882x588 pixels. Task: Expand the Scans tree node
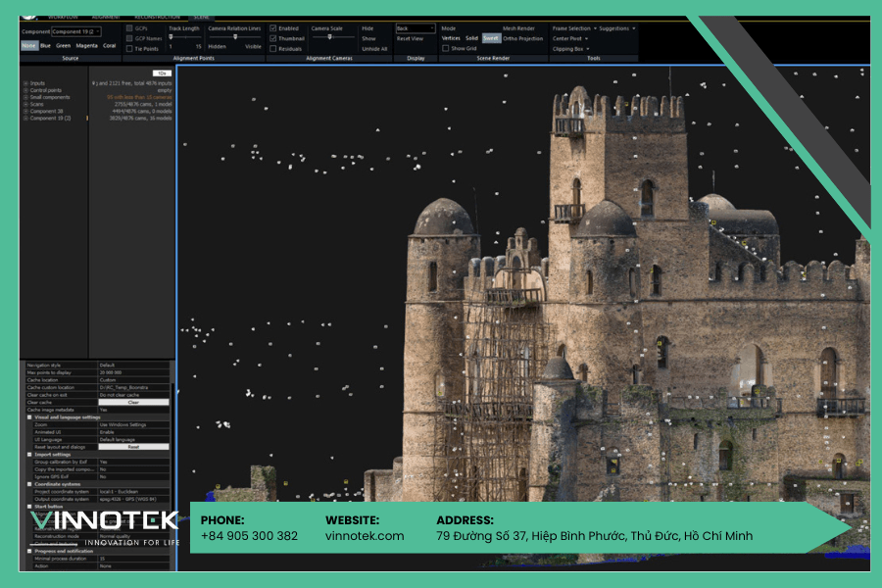pyautogui.click(x=25, y=104)
